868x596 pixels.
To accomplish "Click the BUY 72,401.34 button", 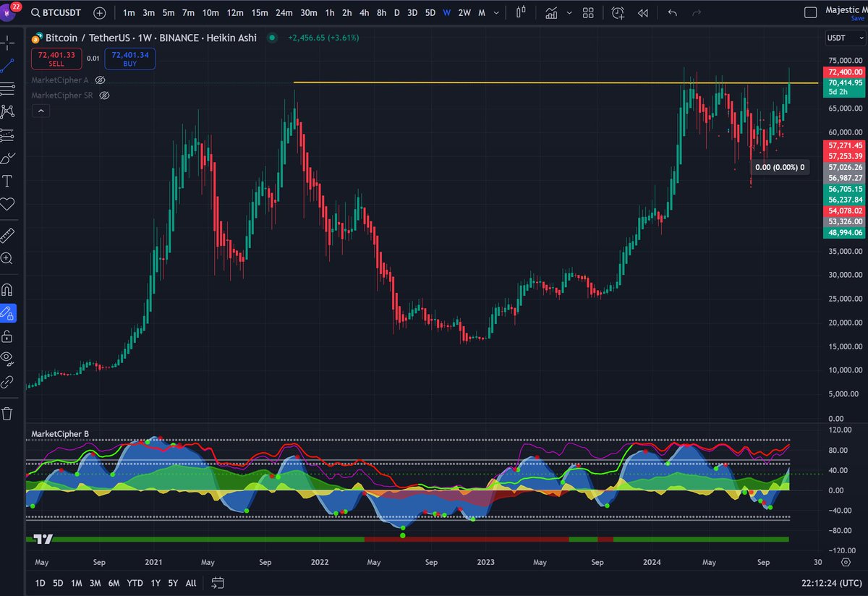I will 129,59.
